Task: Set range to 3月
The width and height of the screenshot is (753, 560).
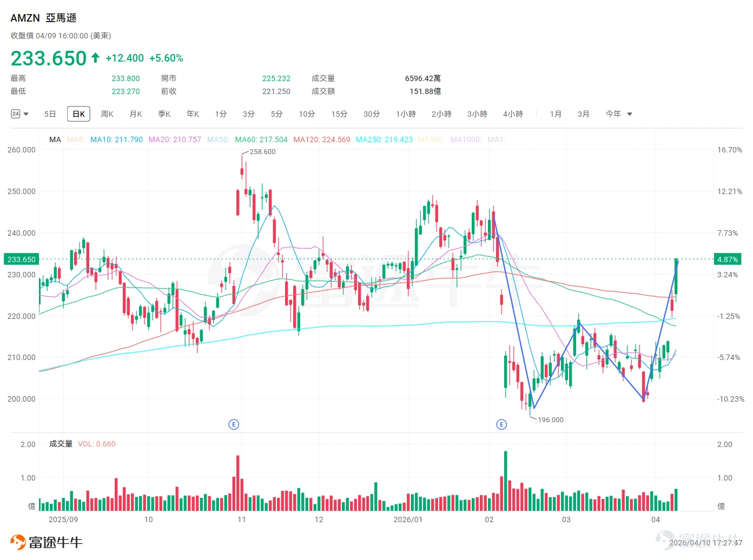Action: [x=583, y=114]
